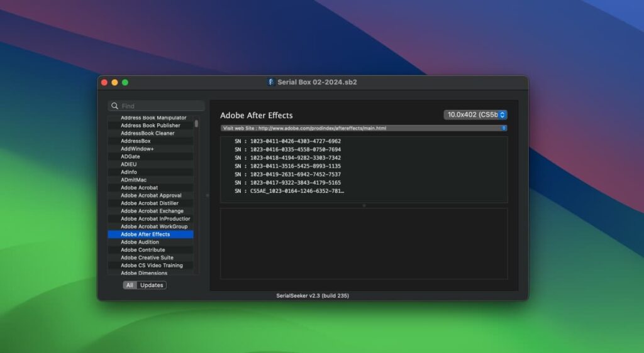644x353 pixels.
Task: Select Adobe CS Video Training entry
Action: point(150,266)
